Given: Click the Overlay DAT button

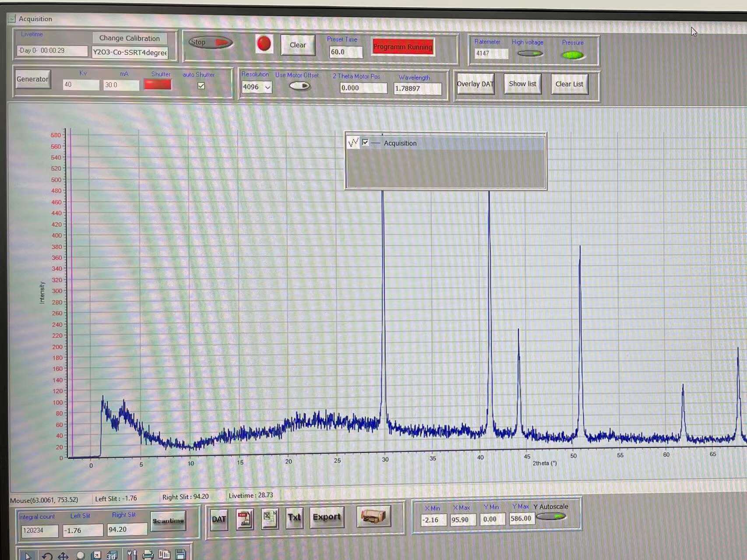Looking at the screenshot, I should click(x=475, y=84).
